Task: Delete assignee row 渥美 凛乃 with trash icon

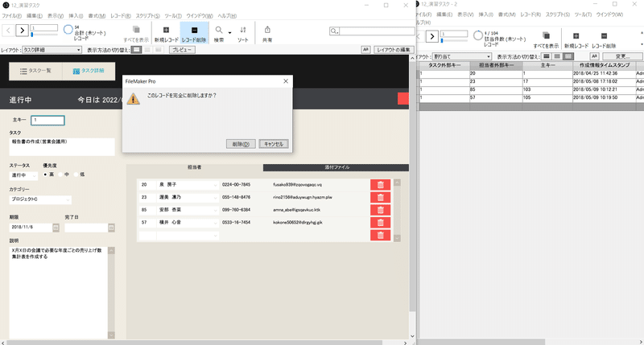Action: coord(380,197)
